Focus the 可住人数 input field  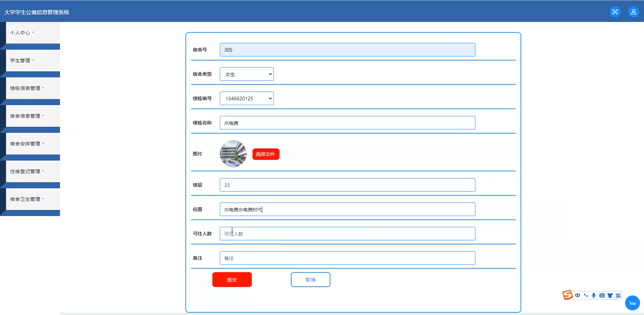pos(347,234)
